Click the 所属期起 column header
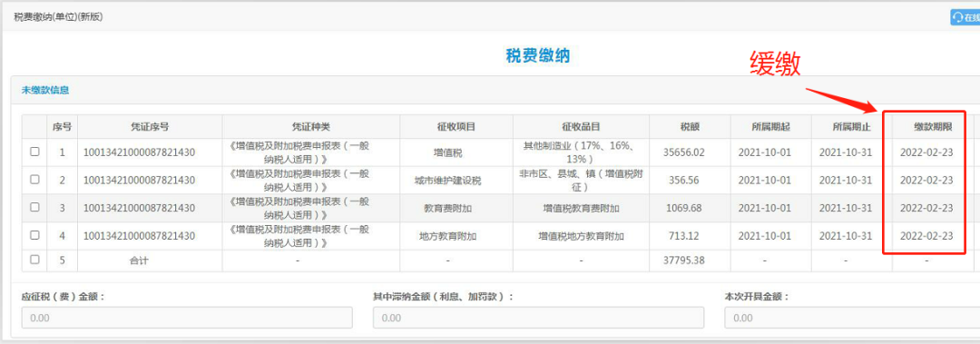This screenshot has width=980, height=344. (770, 127)
